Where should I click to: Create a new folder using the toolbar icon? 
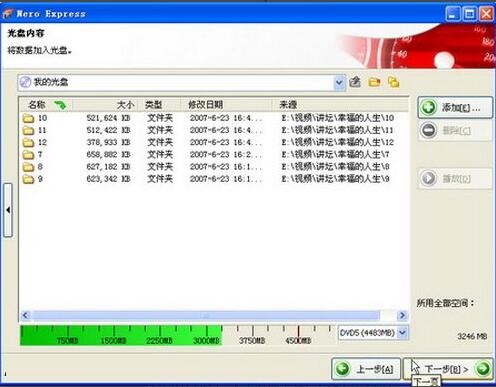coord(374,82)
